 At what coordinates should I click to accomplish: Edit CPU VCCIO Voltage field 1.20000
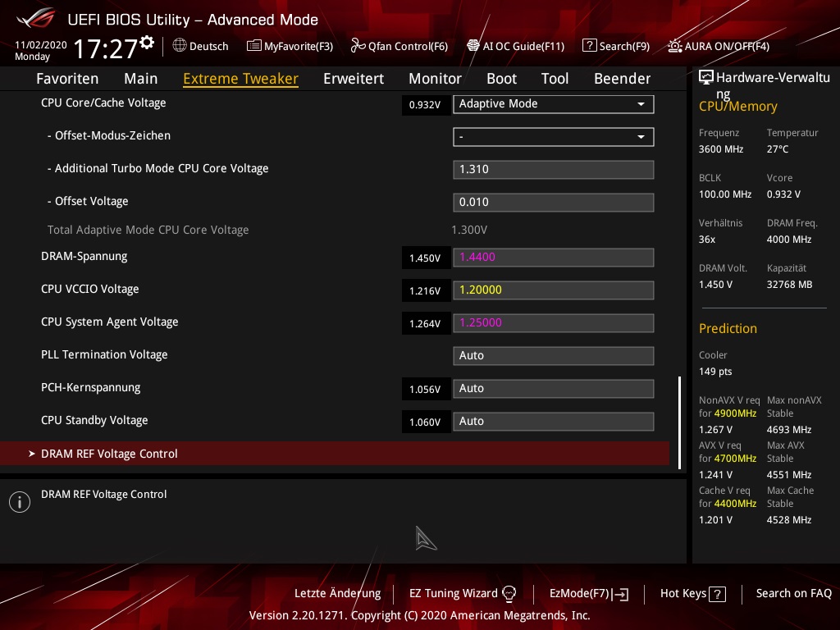click(554, 290)
